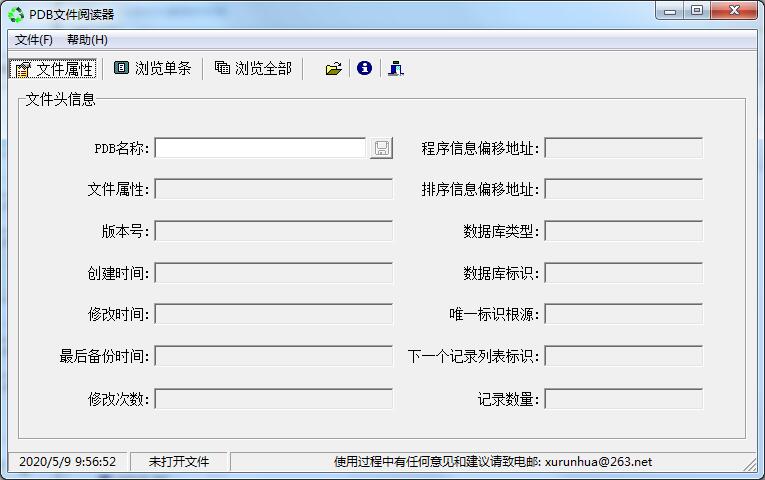Viewport: 765px width, 480px height.
Task: Click the 数据库类型 field
Action: point(623,231)
